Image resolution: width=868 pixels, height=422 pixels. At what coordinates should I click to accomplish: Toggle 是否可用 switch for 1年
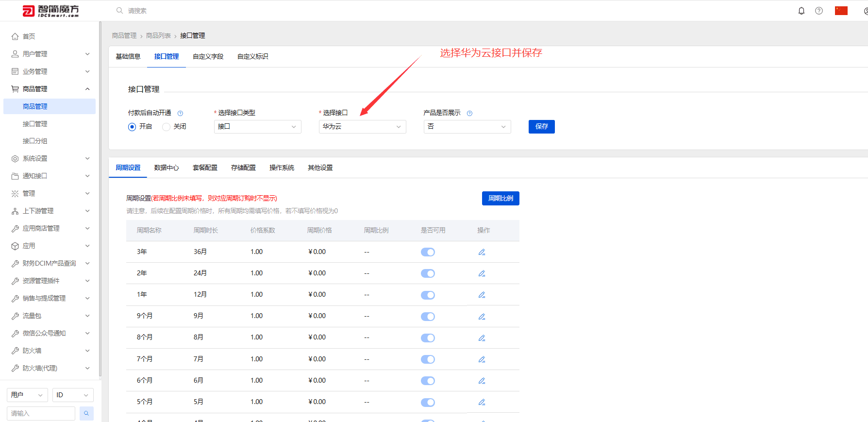428,295
